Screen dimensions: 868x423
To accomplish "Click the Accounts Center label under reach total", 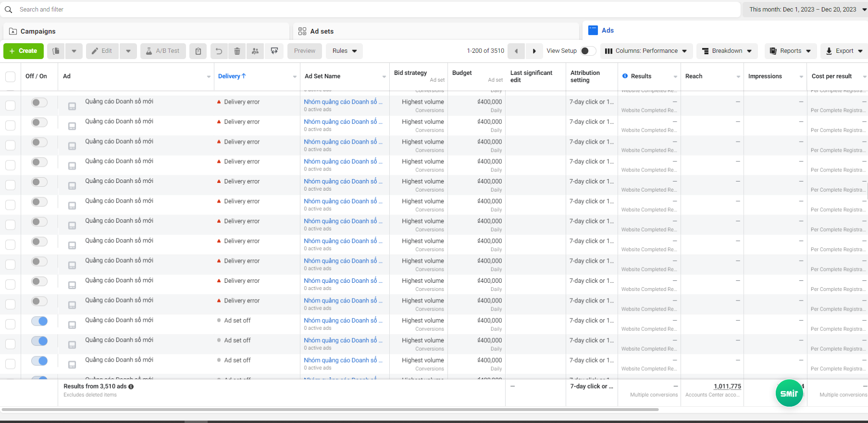I will pyautogui.click(x=712, y=395).
